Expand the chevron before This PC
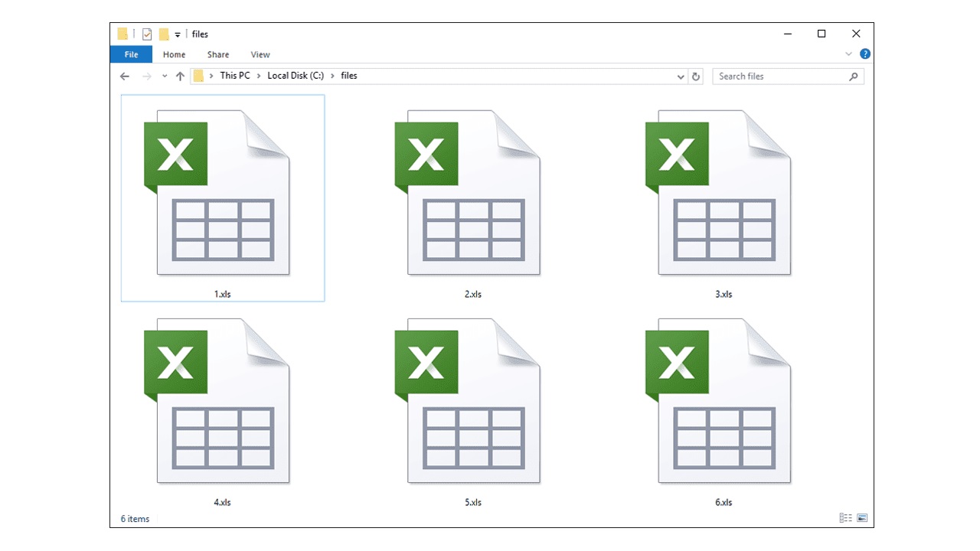This screenshot has height=551, width=980. tap(211, 76)
